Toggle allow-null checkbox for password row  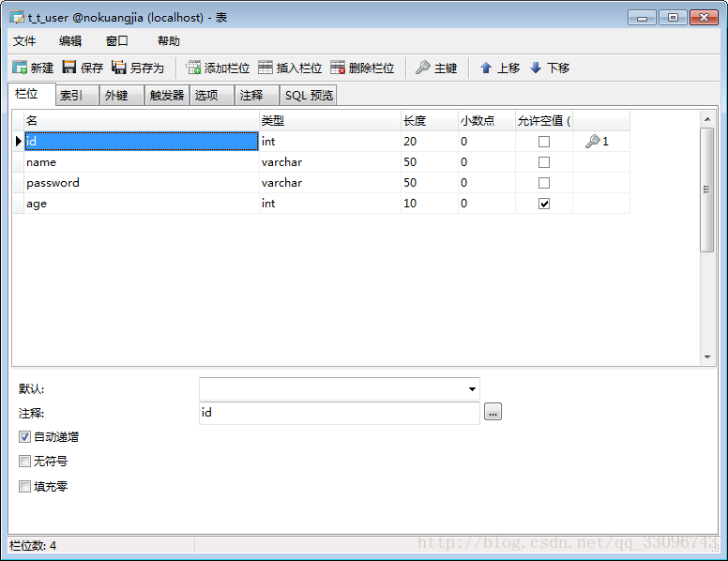tap(544, 183)
